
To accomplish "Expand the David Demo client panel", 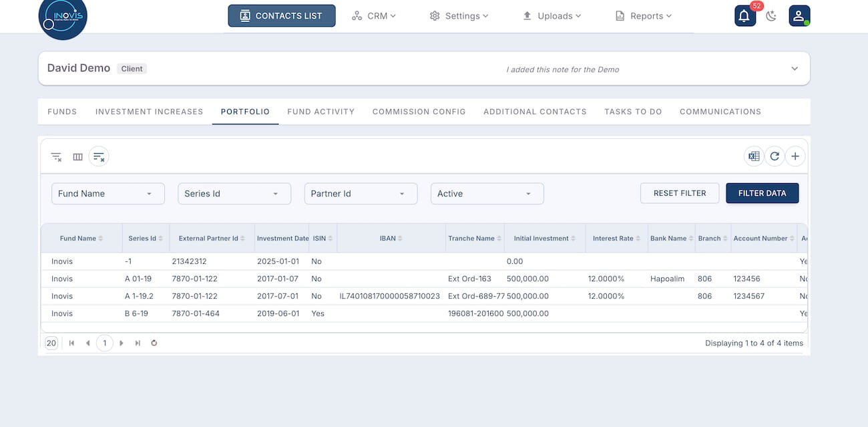I will point(795,69).
